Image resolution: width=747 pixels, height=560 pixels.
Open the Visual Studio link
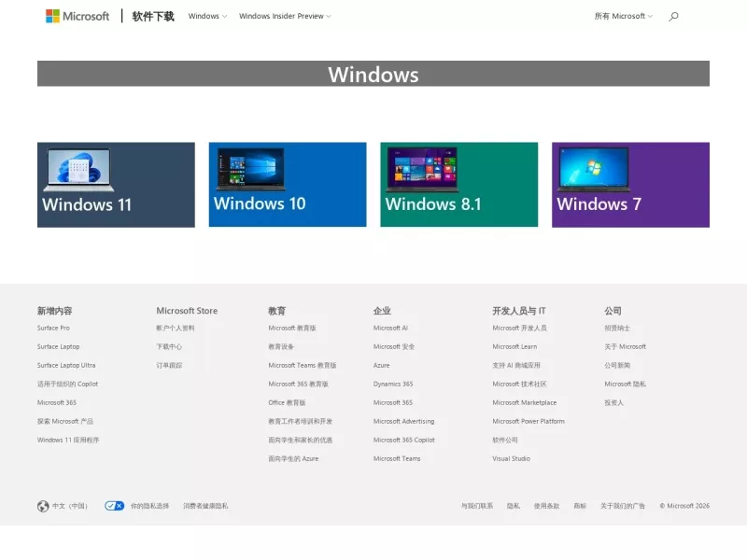tap(511, 458)
